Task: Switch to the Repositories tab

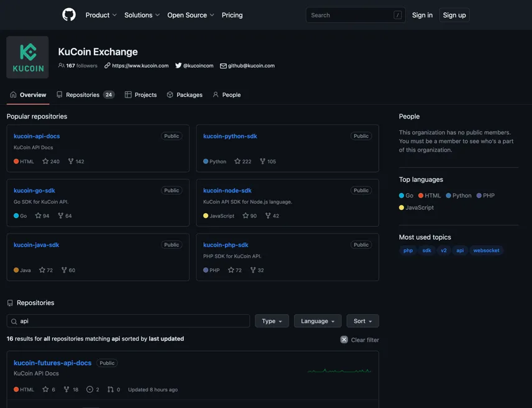Action: tap(86, 95)
